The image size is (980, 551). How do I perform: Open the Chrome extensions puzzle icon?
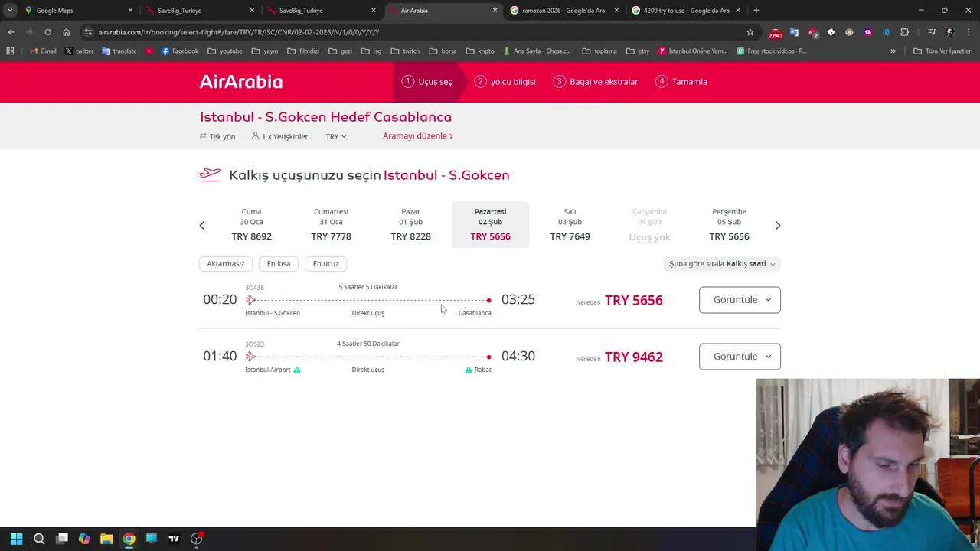905,32
